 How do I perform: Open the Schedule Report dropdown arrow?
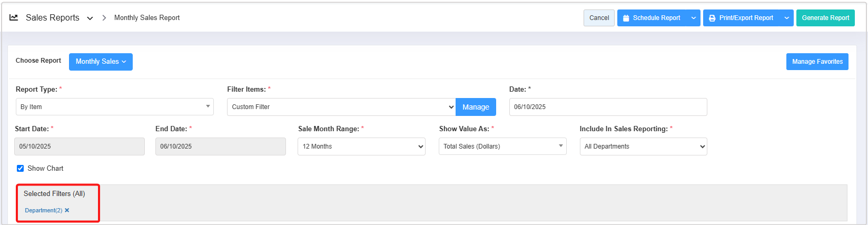coord(694,18)
